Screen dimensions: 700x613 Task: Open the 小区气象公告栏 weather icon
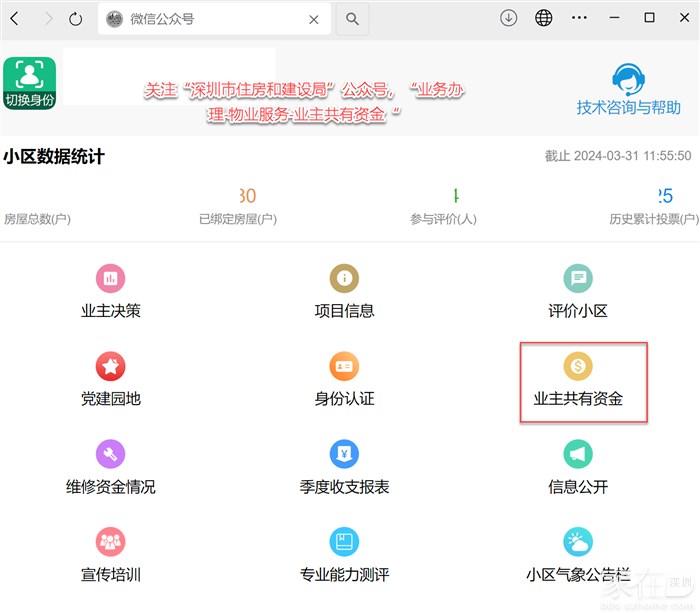(577, 542)
